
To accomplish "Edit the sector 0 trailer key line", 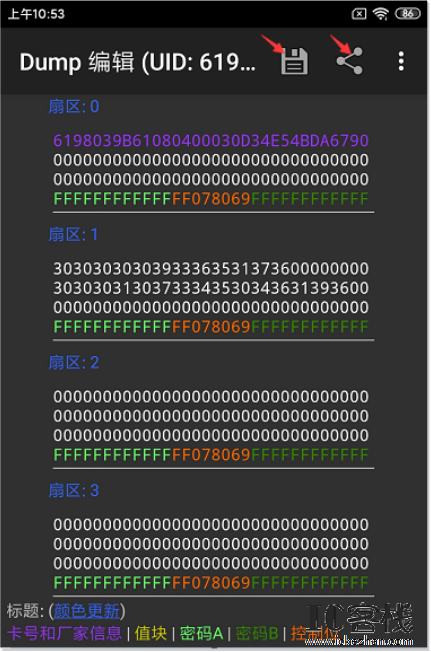I will click(211, 199).
